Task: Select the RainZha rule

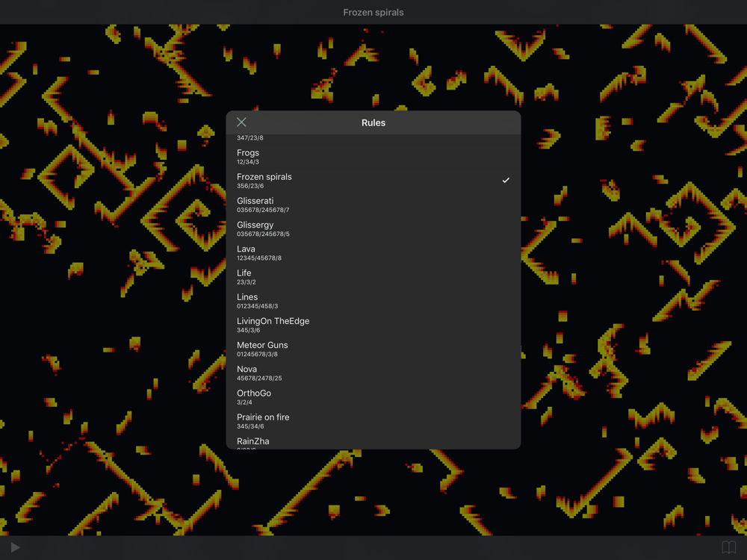Action: (x=373, y=441)
